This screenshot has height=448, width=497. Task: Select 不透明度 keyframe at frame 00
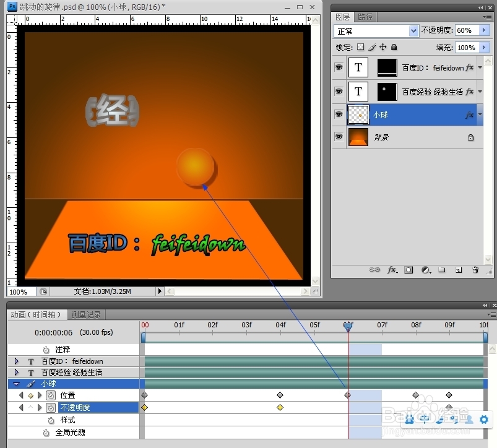click(x=145, y=407)
